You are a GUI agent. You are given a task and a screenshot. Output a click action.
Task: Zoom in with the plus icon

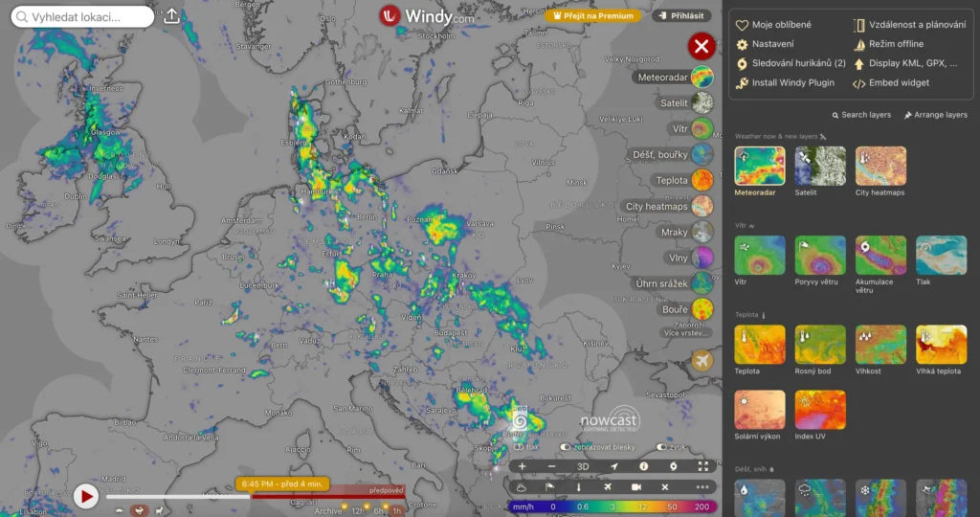[x=522, y=466]
